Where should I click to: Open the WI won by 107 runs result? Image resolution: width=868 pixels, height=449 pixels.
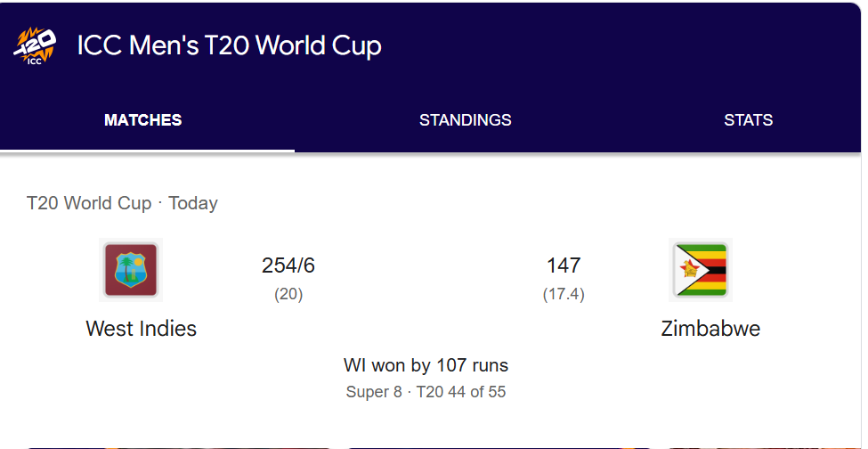click(426, 365)
